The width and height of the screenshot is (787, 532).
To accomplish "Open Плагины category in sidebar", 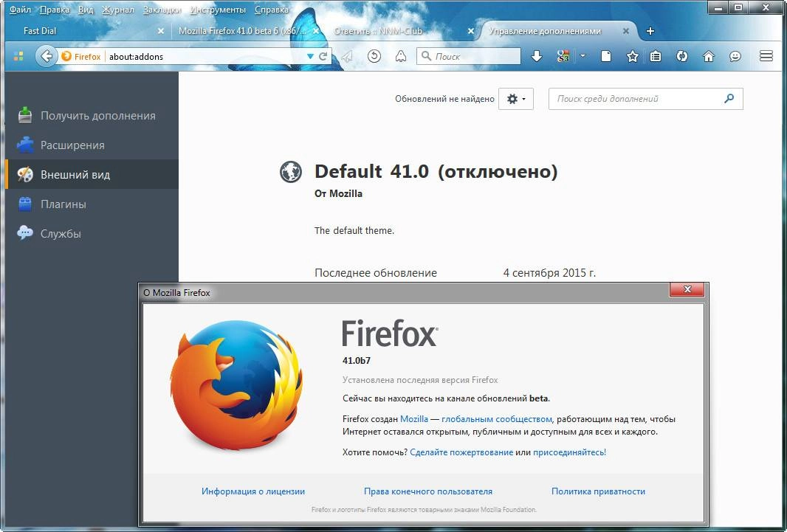I will click(x=92, y=204).
